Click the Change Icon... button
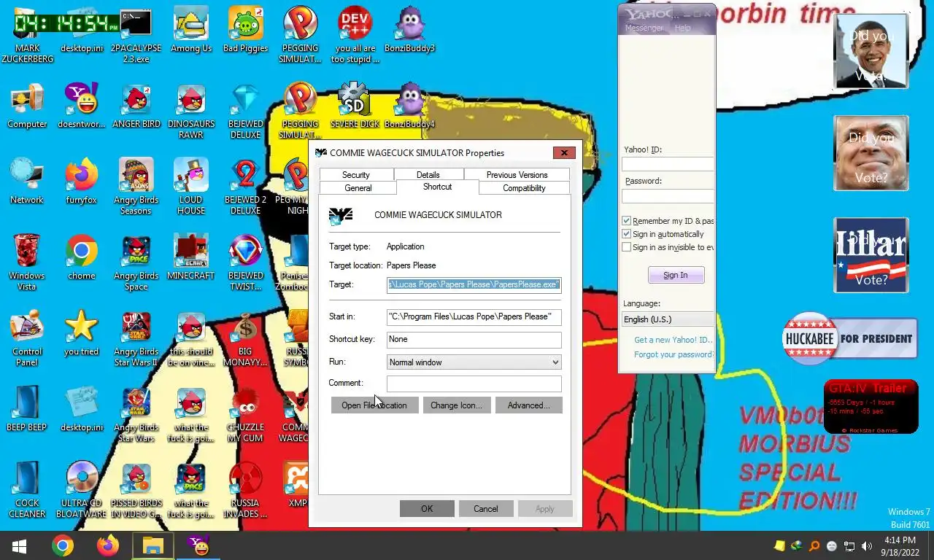 pos(456,405)
